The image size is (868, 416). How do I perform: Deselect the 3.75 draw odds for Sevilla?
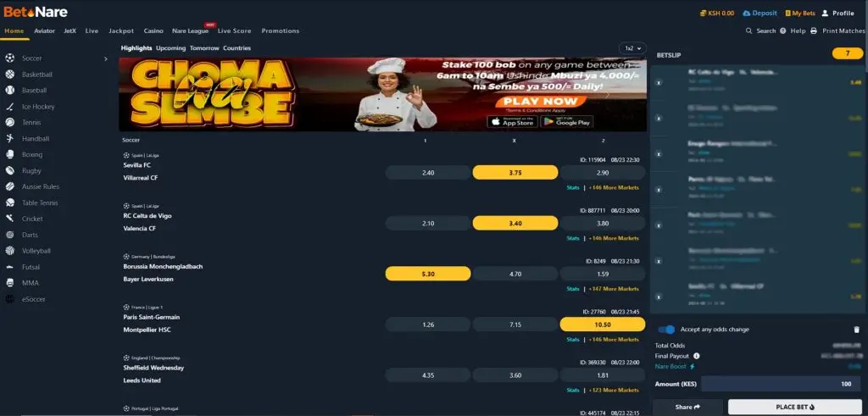515,173
